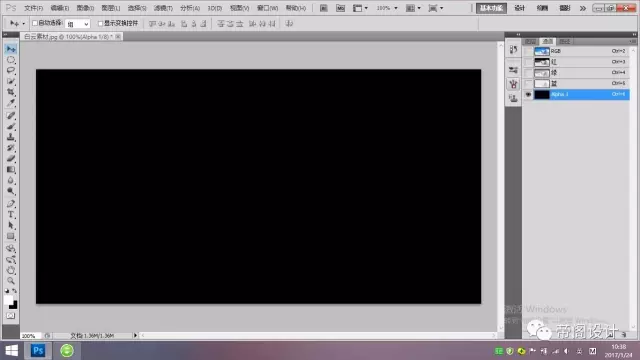Launch Bridge from application bar
The height and width of the screenshot is (360, 640).
click(323, 8)
